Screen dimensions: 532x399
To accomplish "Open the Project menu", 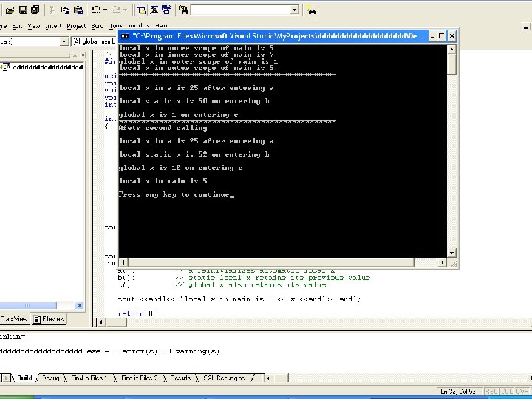I will pos(76,26).
